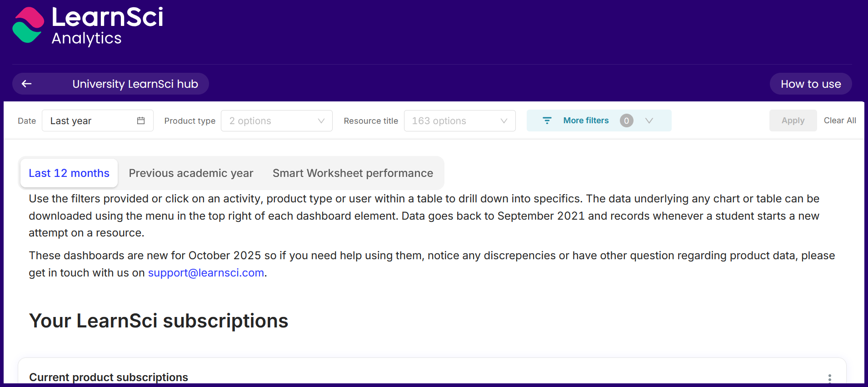Click the Last year date field
The image size is (868, 387).
91,121
